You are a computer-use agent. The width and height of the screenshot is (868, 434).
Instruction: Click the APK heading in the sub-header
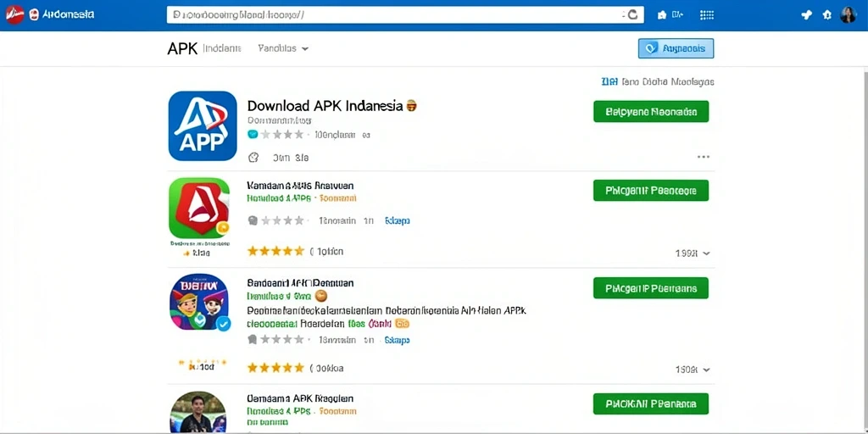click(182, 48)
